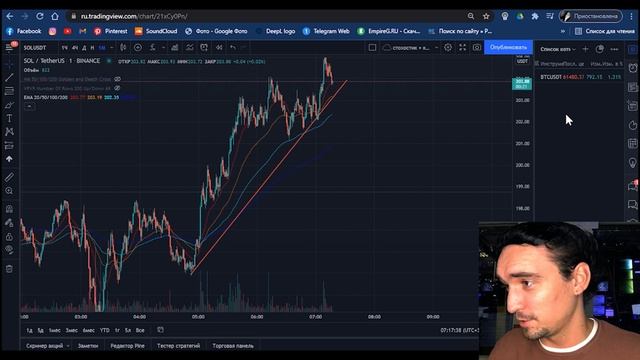Open watchlist three-dots more menu
This screenshot has height=360, width=640.
(614, 49)
